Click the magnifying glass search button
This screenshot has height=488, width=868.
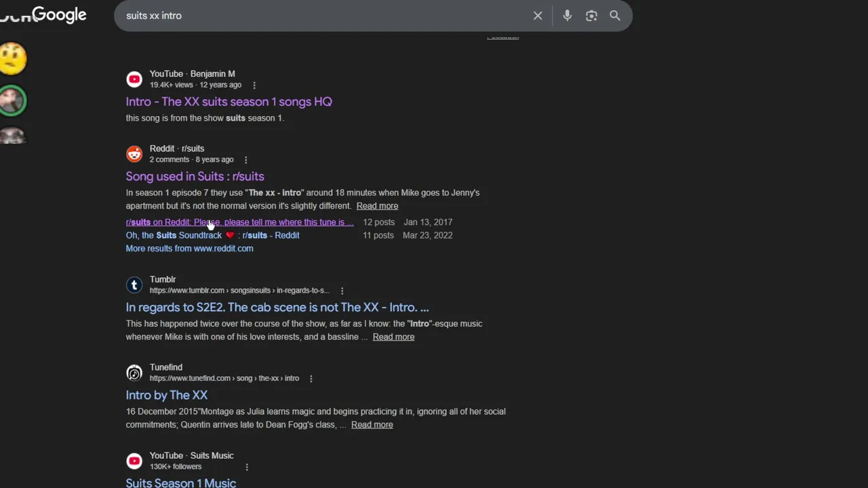point(615,16)
